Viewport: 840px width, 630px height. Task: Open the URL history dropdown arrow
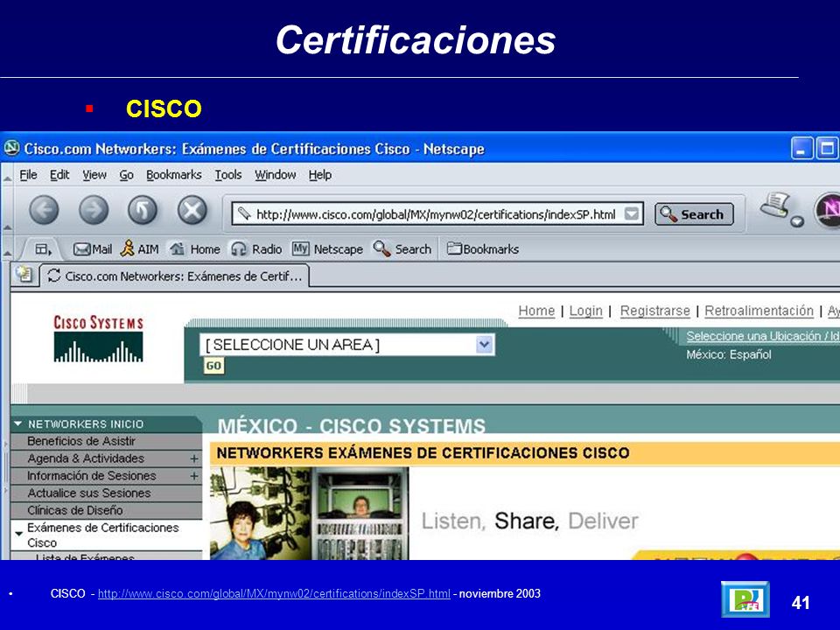coord(632,213)
